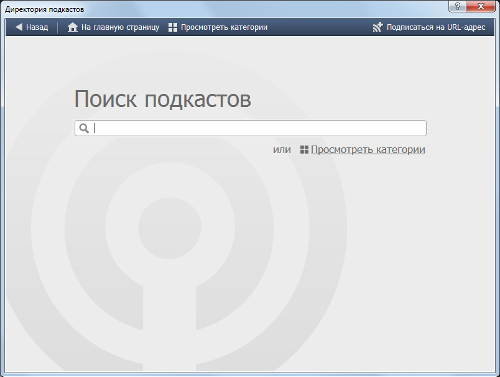Open На главную страницу
This screenshot has height=377, width=500.
(x=120, y=27)
